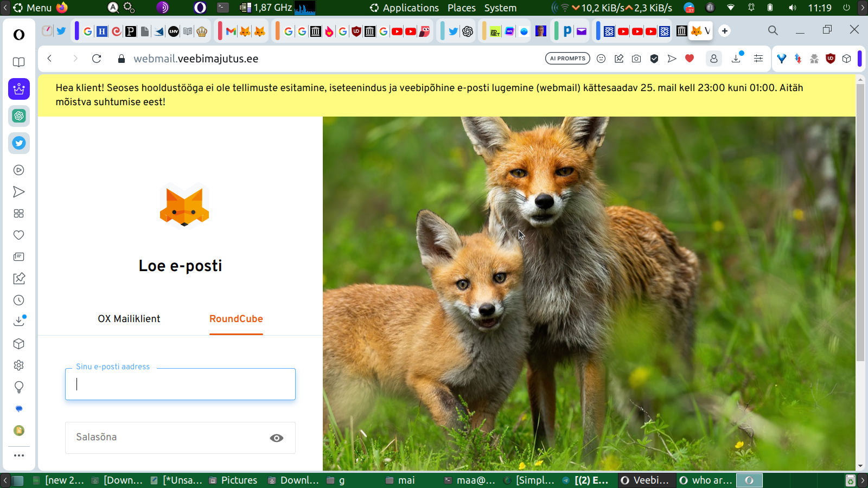The height and width of the screenshot is (488, 868).
Task: Open the book icon below the Opera logo
Action: [x=19, y=62]
